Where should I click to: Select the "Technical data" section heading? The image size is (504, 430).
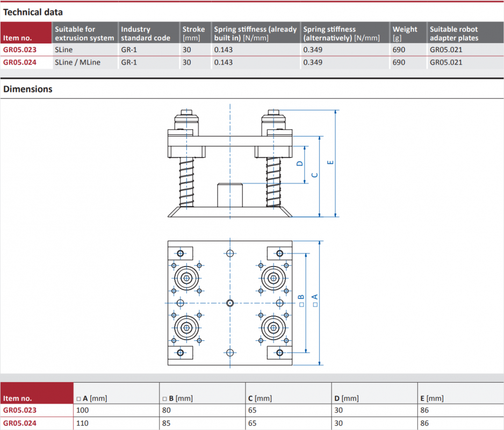tap(33, 12)
